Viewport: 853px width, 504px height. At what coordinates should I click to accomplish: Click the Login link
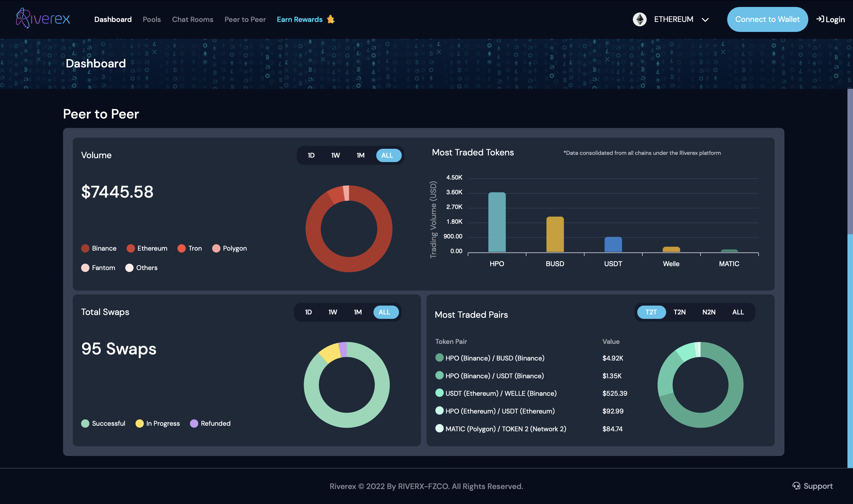pos(831,19)
